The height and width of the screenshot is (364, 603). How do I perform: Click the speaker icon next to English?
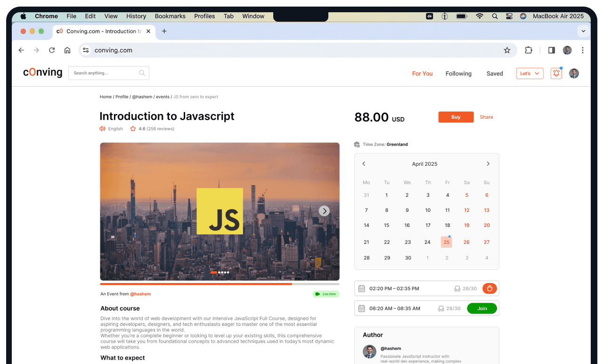point(102,128)
